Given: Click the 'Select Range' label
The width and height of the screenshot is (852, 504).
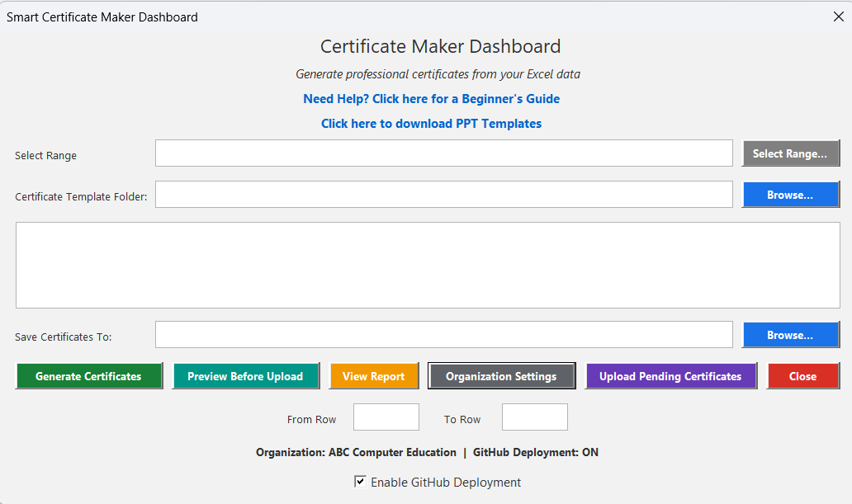Looking at the screenshot, I should click(45, 156).
